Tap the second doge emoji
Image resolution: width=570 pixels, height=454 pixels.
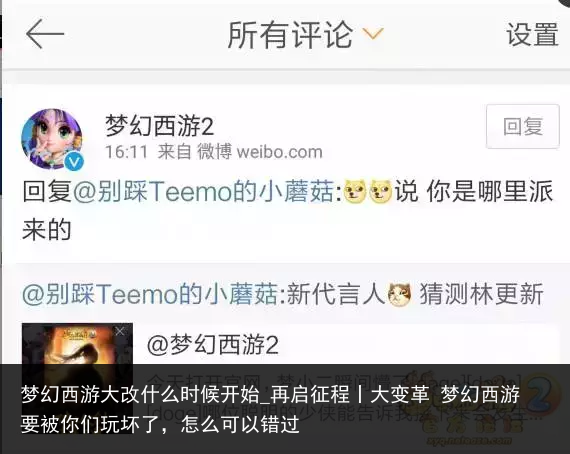click(x=380, y=191)
